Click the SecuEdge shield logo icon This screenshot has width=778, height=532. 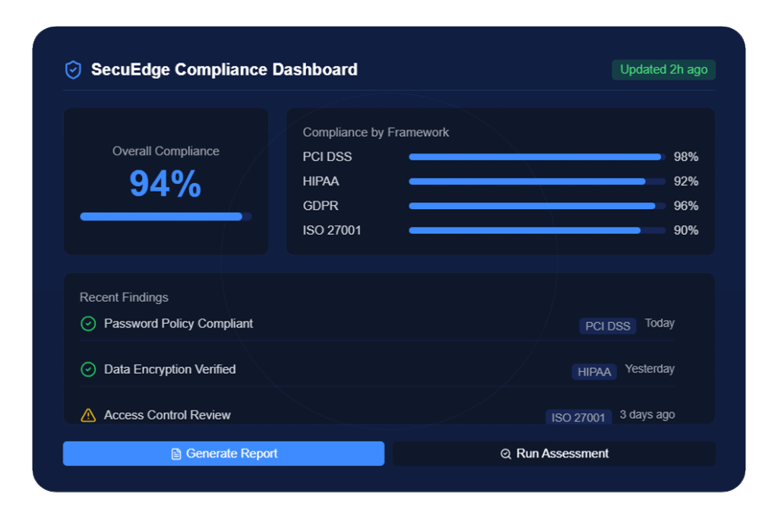pos(73,70)
